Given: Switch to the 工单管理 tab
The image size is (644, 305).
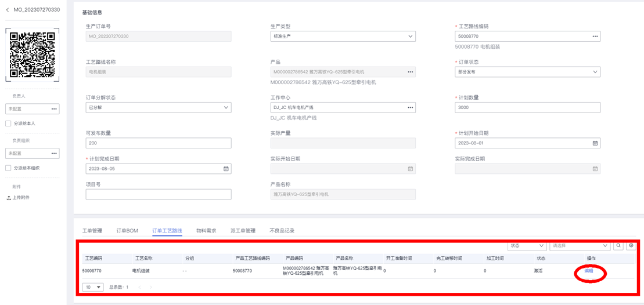Looking at the screenshot, I should (x=92, y=231).
